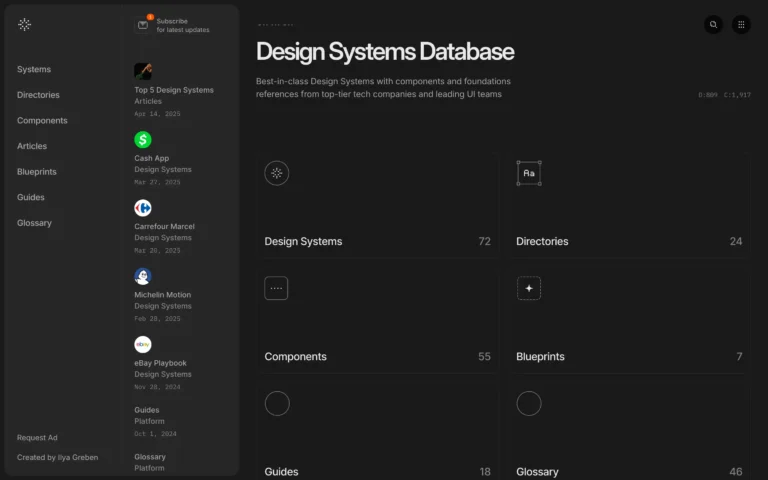The image size is (768, 480).
Task: Click the Blueprints card sparkle icon
Action: point(529,288)
